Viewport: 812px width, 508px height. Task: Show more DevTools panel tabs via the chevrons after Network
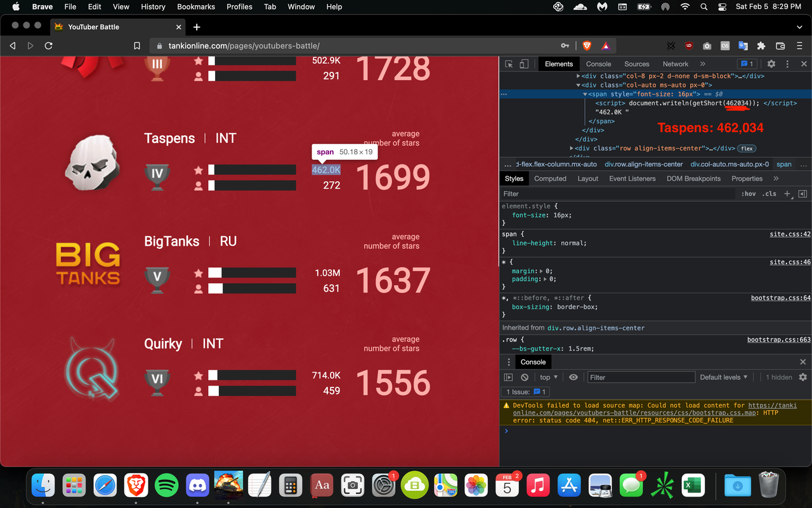702,64
